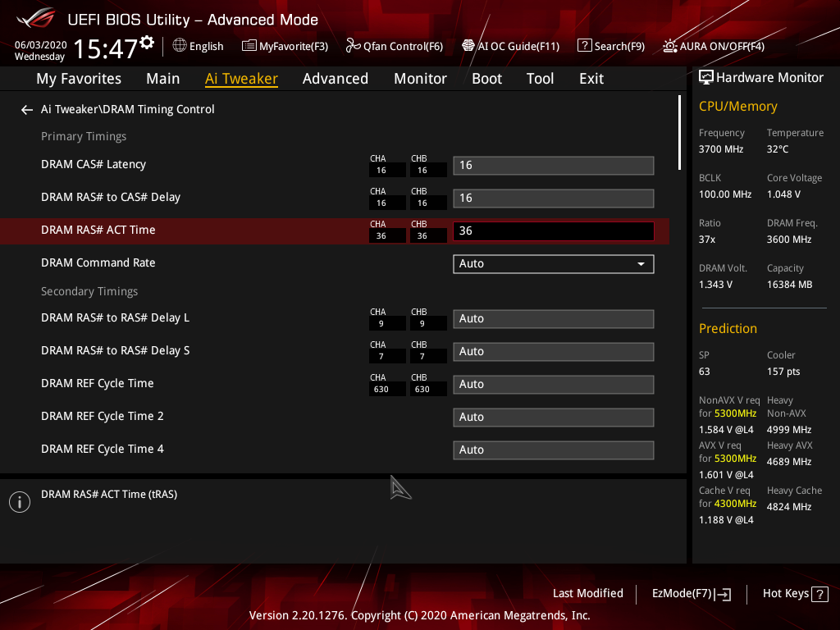Open the DRAM RAS# to RAS# Delay L selector
The image size is (840, 630).
pos(553,318)
